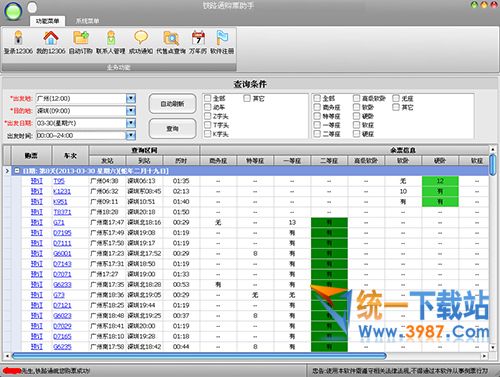Click the 车次 column header

70,155
